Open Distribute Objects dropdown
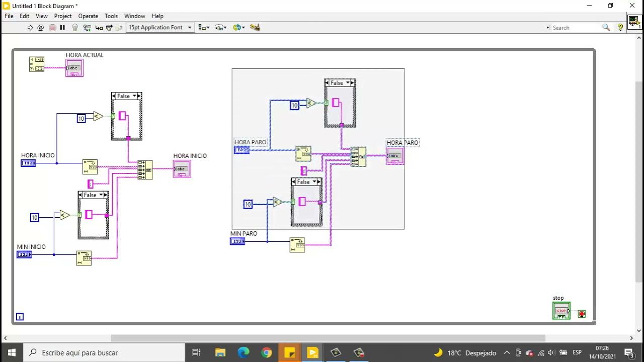644x362 pixels. click(221, 28)
